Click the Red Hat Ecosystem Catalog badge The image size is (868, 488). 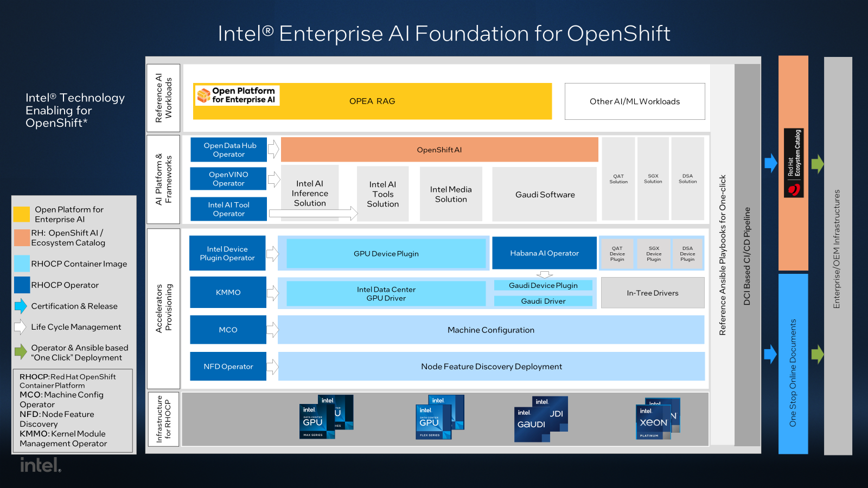[x=794, y=163]
